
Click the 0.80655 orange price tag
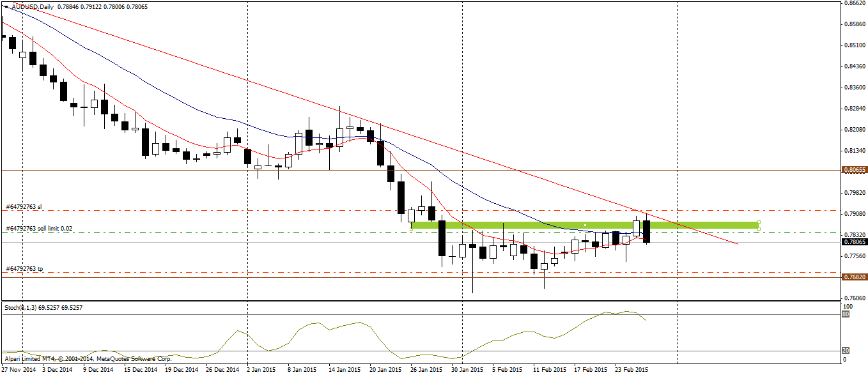click(855, 171)
